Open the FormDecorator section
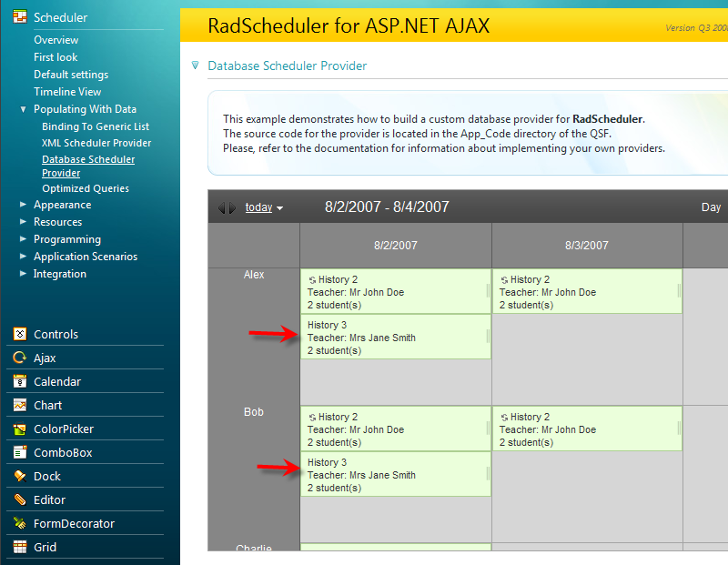 pos(74,524)
